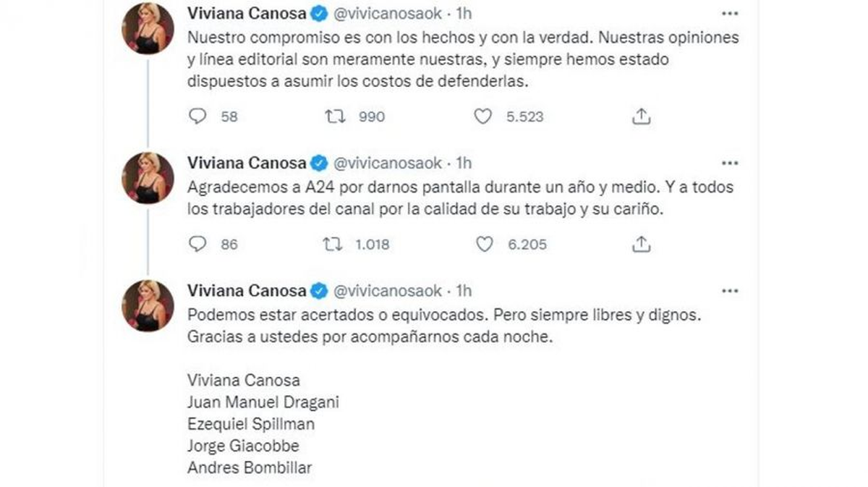Open more options on last tweet
This screenshot has height=487, width=868.
click(731, 291)
